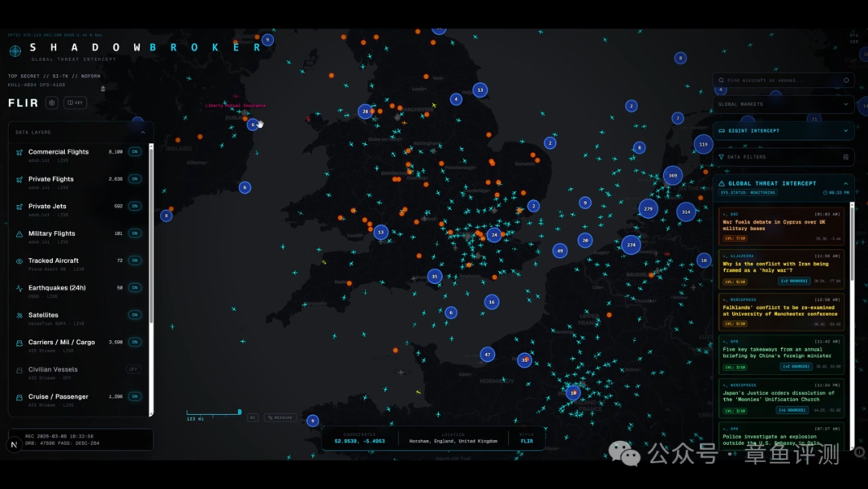Click the map cluster marker labeled 274
The image size is (868, 489).
[631, 244]
